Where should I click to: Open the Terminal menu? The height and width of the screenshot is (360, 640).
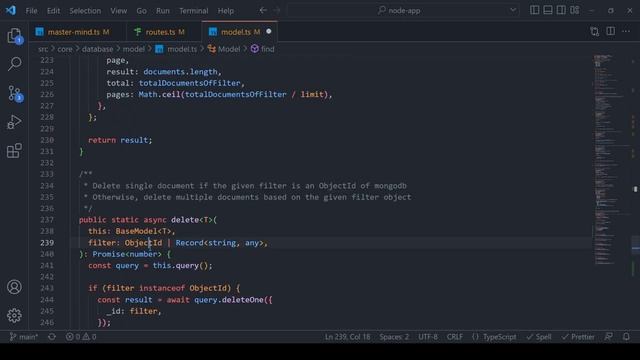(193, 11)
